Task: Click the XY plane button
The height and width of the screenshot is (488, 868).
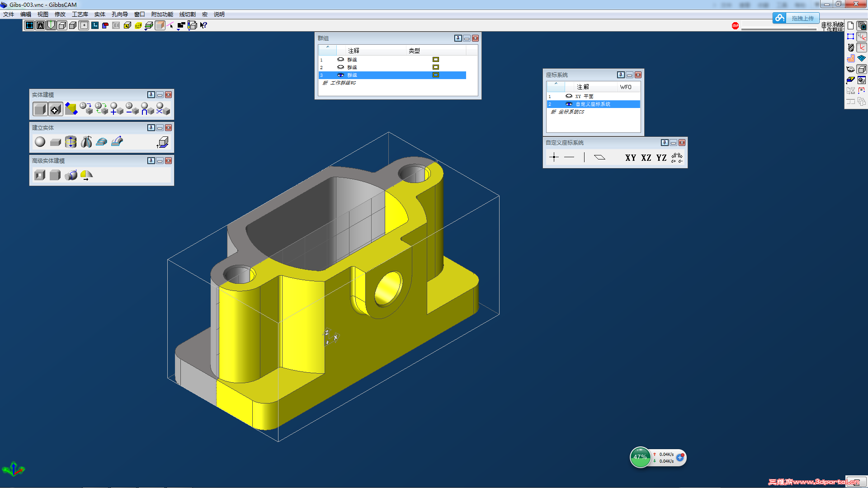Action: 631,158
